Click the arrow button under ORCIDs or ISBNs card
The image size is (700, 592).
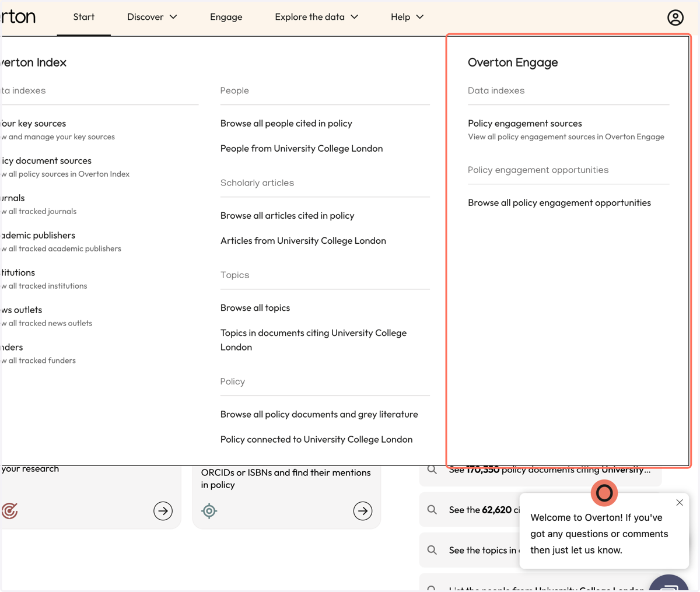363,511
